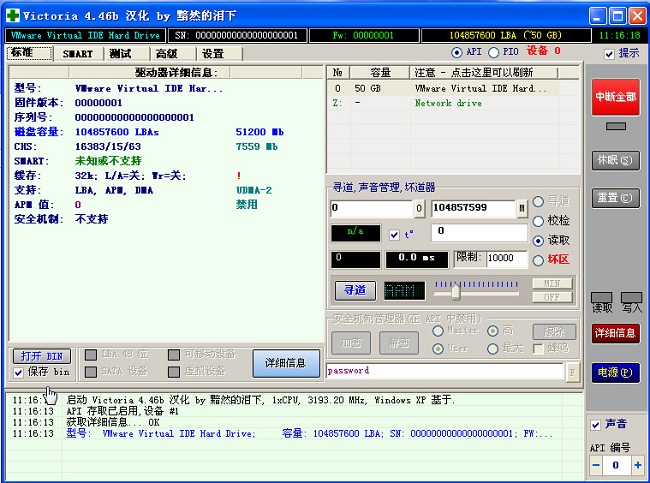
Task: Click the green cross Victoria title icon
Action: point(11,16)
